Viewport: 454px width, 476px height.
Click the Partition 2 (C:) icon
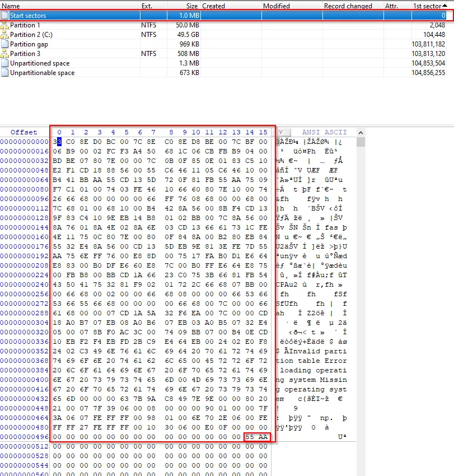(5, 35)
